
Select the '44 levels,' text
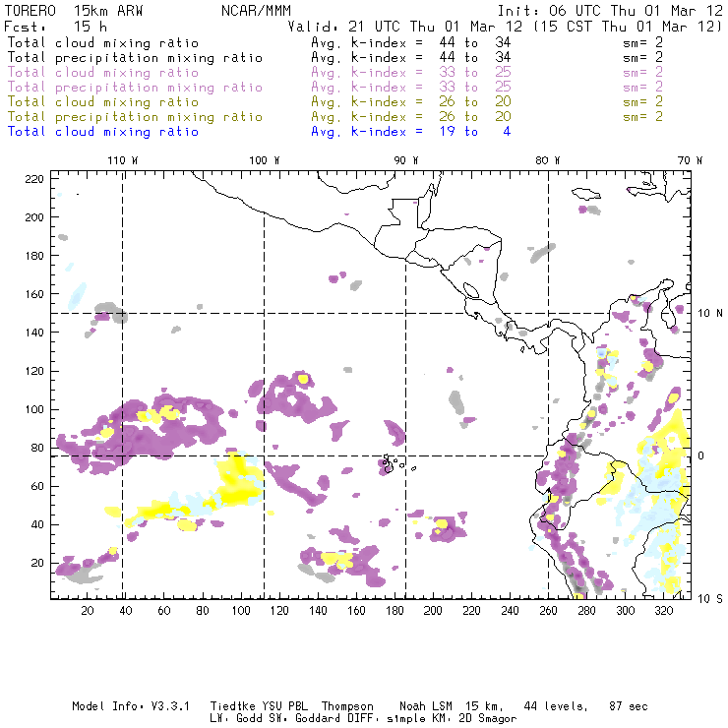click(556, 706)
